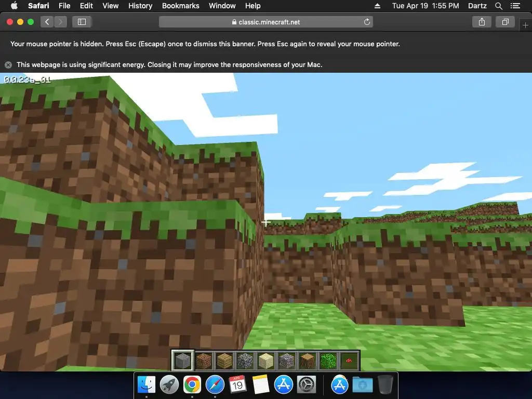532x399 pixels.
Task: Open the History menu
Action: point(140,6)
